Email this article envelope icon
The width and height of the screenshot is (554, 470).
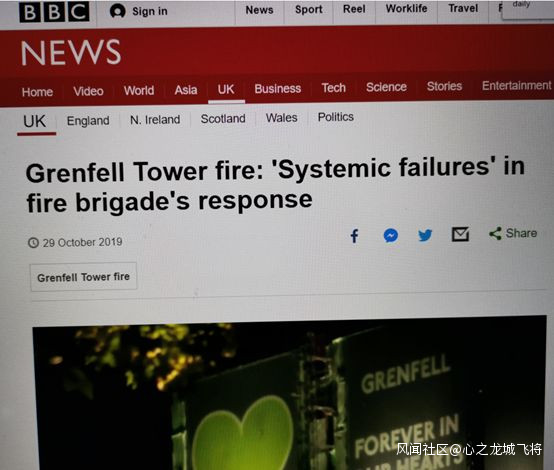460,234
